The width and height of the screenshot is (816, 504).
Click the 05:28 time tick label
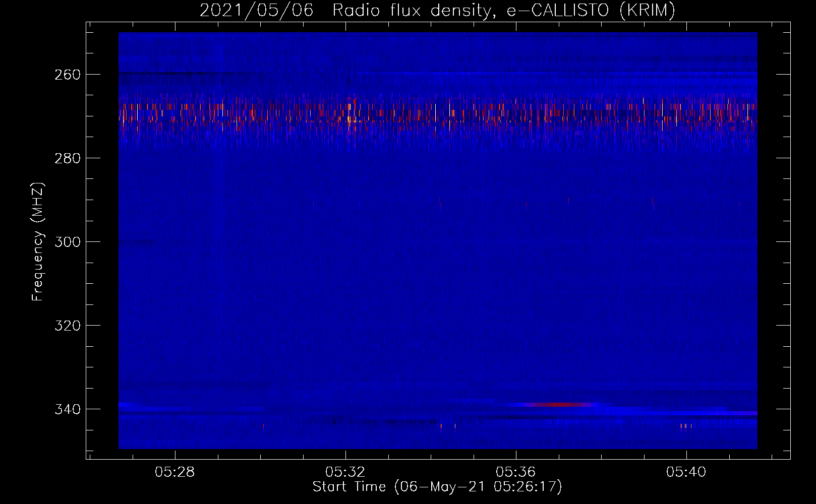tap(175, 472)
